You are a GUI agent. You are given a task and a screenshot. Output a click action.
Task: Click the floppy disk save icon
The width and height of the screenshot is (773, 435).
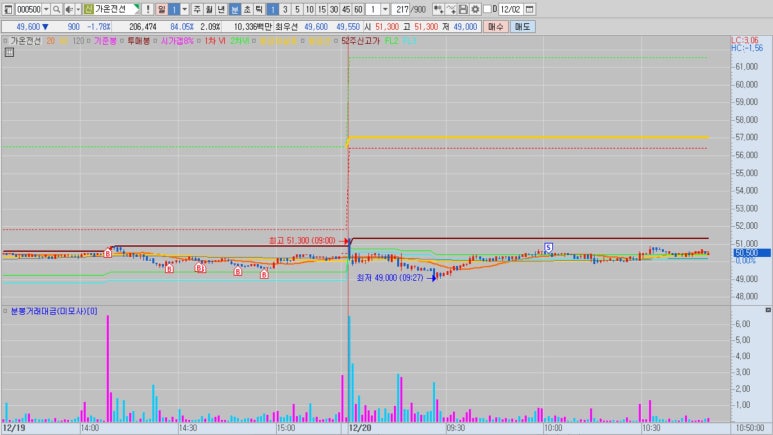(463, 9)
